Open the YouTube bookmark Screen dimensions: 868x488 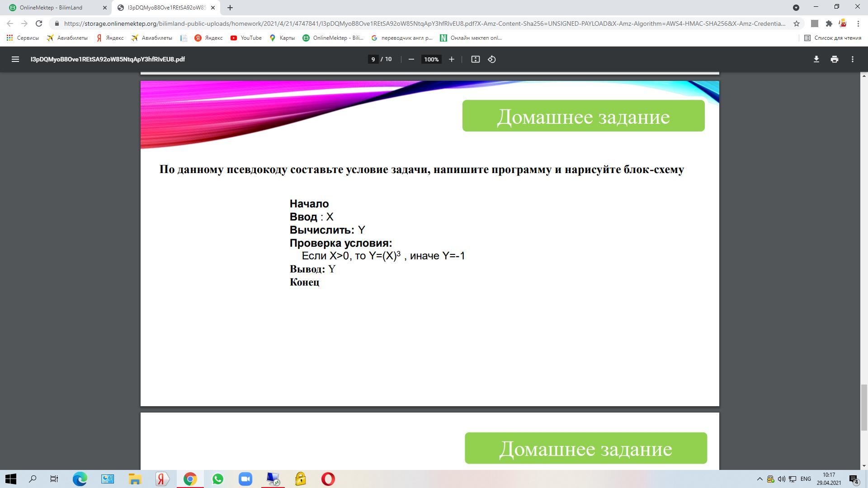coord(246,38)
